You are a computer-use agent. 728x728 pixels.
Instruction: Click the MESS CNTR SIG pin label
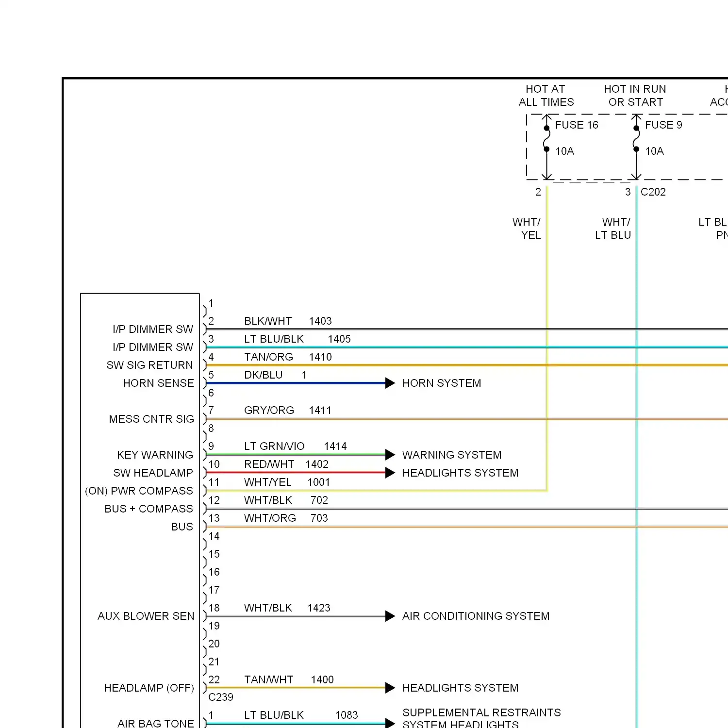pos(151,419)
